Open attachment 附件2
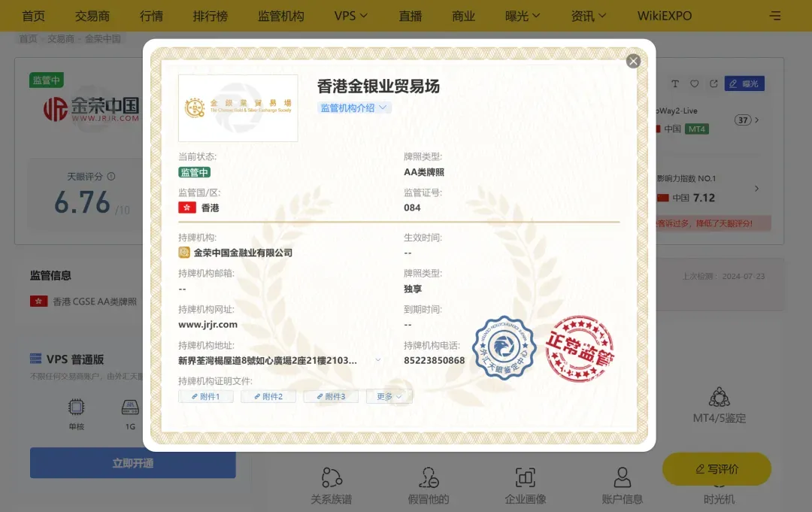 pos(268,396)
